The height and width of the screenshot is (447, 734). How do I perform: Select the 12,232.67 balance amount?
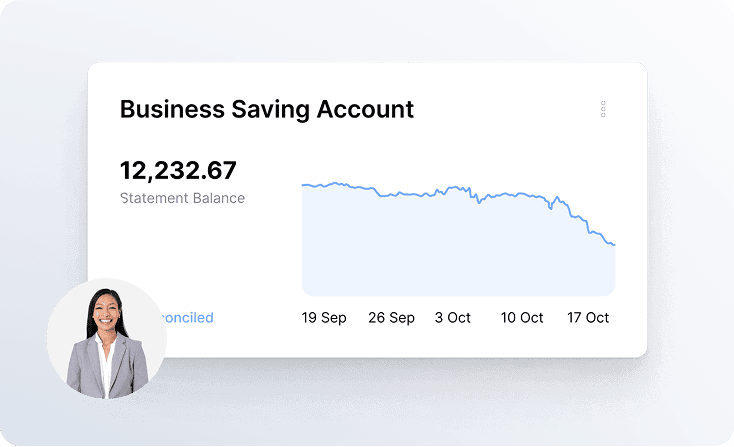pos(178,170)
